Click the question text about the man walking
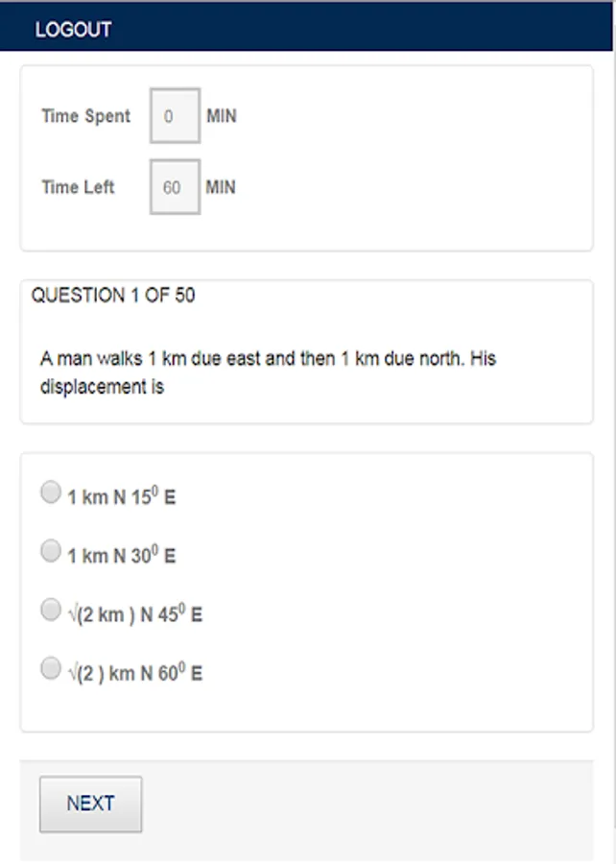The height and width of the screenshot is (864, 616). pos(268,372)
